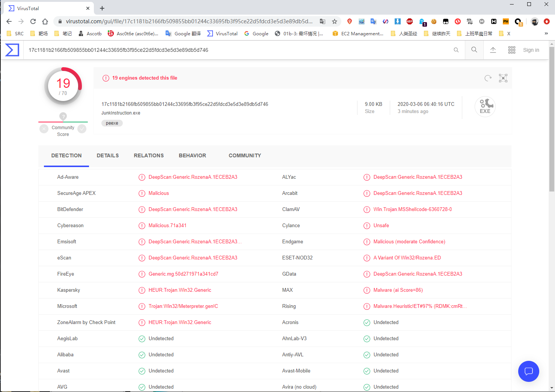Click the VirusTotal sigma logo
This screenshot has height=392, width=555.
click(x=12, y=50)
